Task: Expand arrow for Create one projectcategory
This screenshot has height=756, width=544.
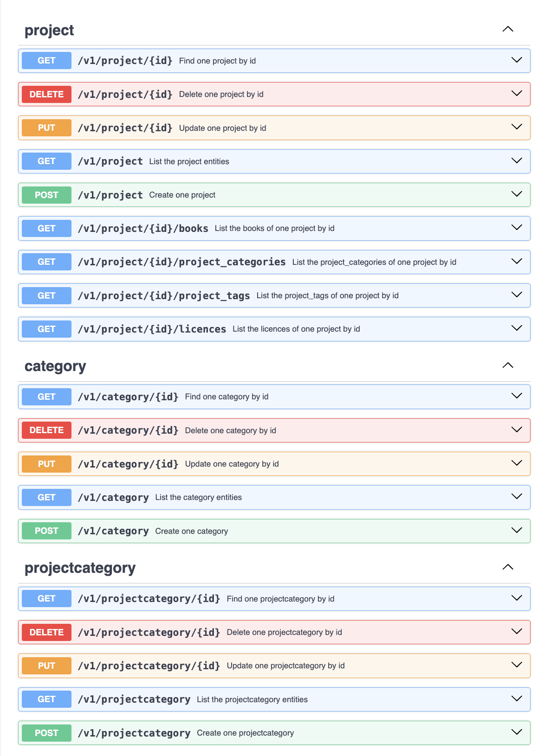Action: 517,732
